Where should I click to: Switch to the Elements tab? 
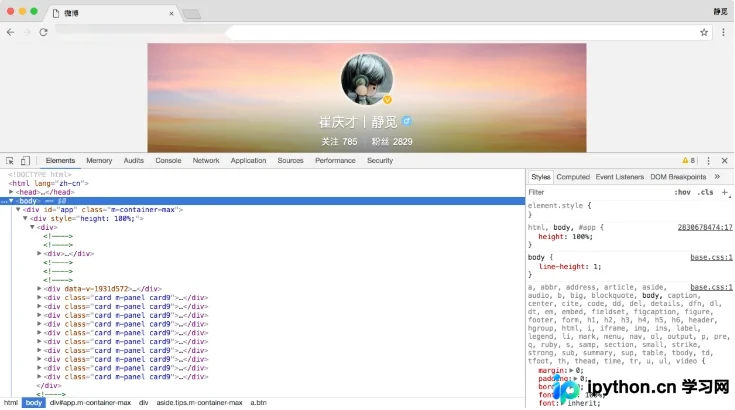pos(60,161)
